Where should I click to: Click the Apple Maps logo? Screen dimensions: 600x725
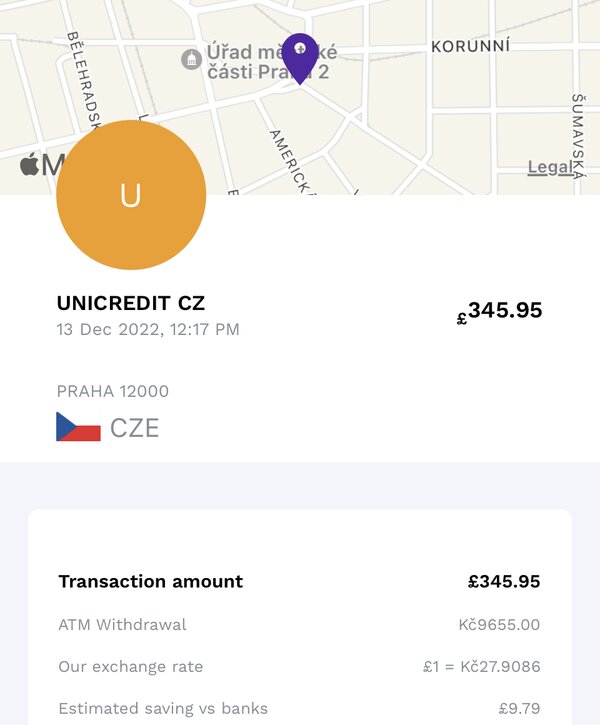point(43,165)
